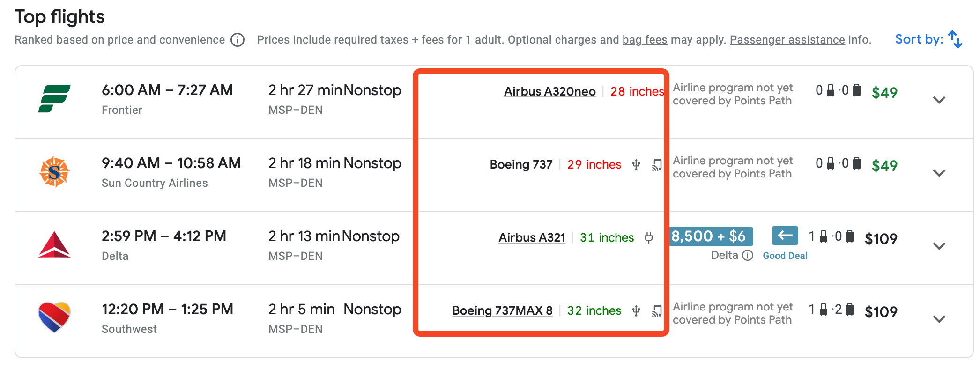
Task: Open the bag fees link
Action: click(645, 40)
